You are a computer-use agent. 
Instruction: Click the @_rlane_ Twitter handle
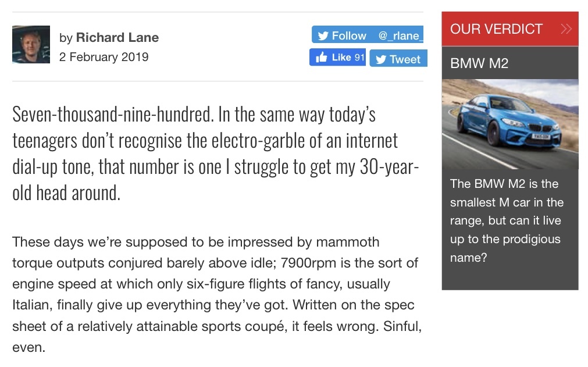point(401,35)
